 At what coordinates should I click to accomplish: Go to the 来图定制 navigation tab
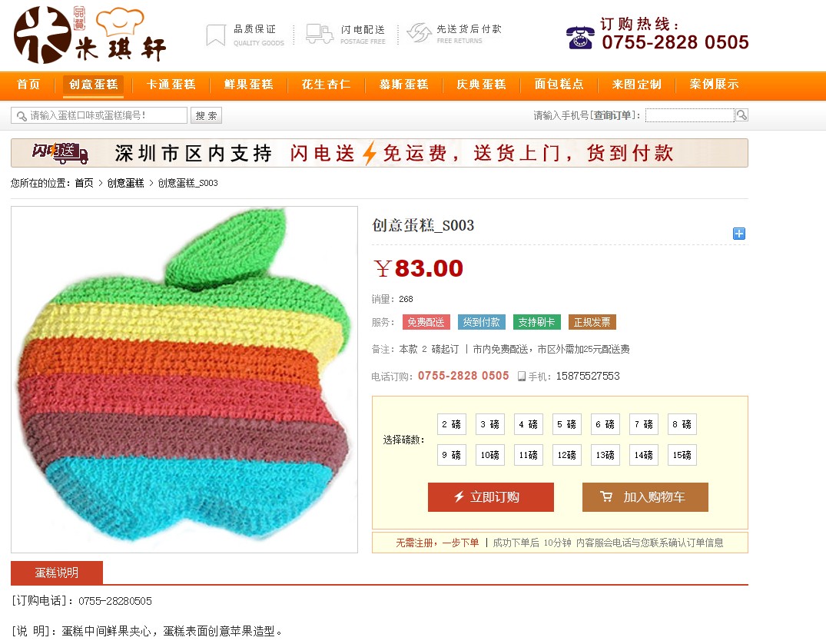point(637,85)
